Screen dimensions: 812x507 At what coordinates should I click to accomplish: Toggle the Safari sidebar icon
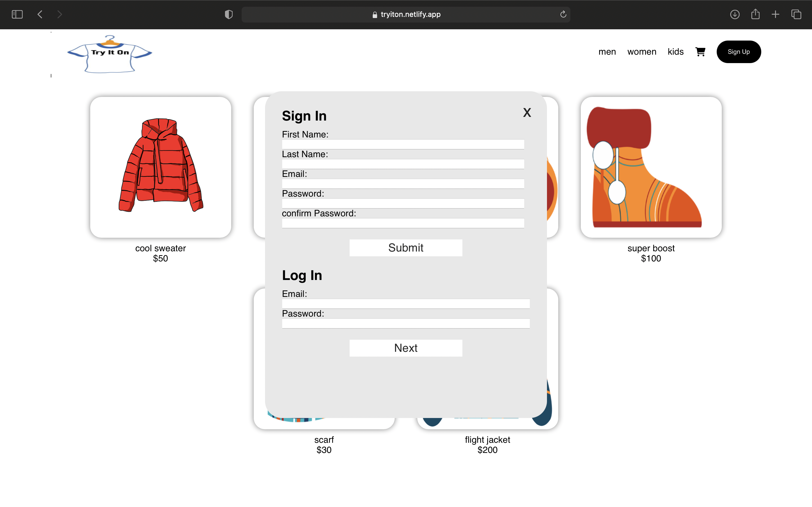pyautogui.click(x=17, y=14)
